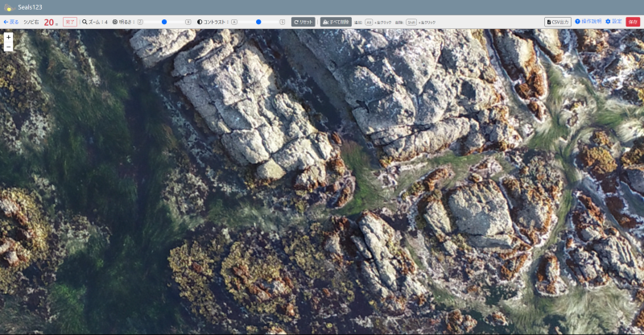
Task: Click the Shift key hint badge
Action: 411,23
